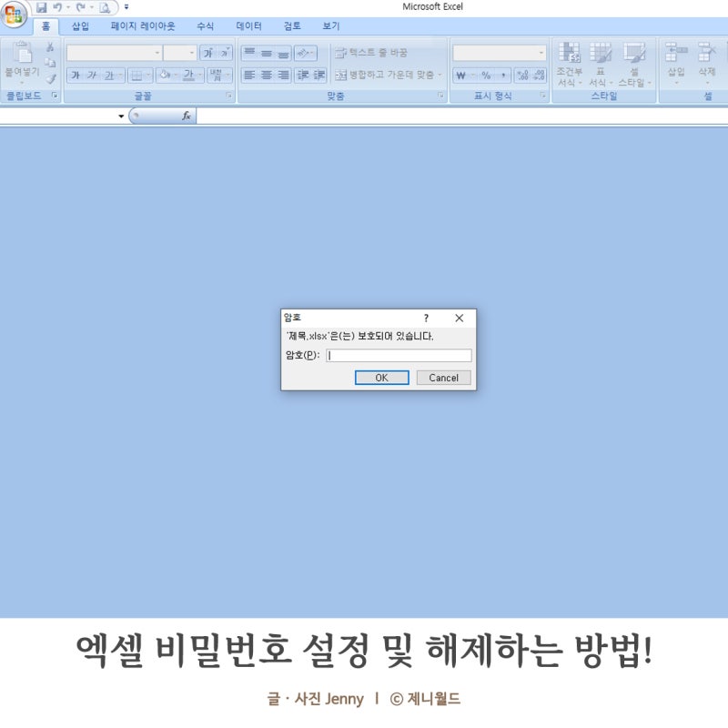Click the Delete cells (삭제) button
This screenshot has height=728, width=728.
click(x=707, y=63)
